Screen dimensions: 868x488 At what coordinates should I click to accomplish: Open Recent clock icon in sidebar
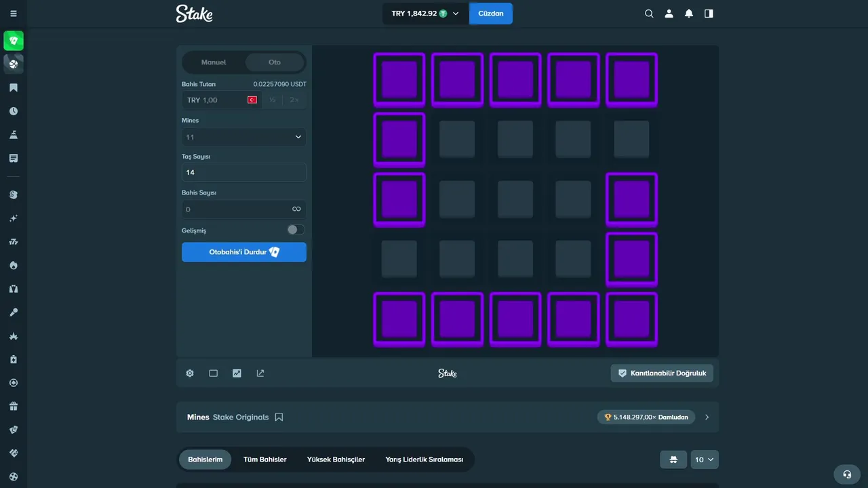pos(14,111)
